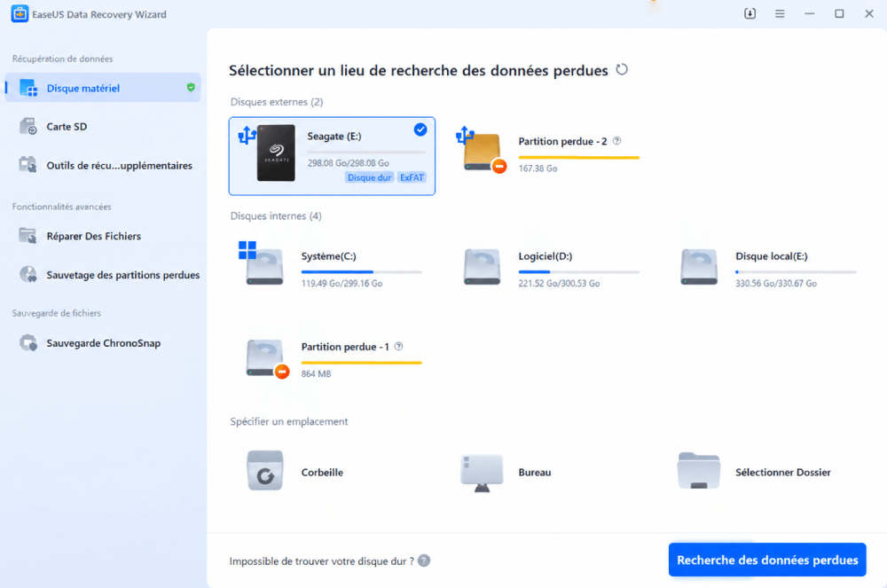This screenshot has width=887, height=588.
Task: Toggle the blue checkmark on Seagate (E:)
Action: [x=420, y=129]
